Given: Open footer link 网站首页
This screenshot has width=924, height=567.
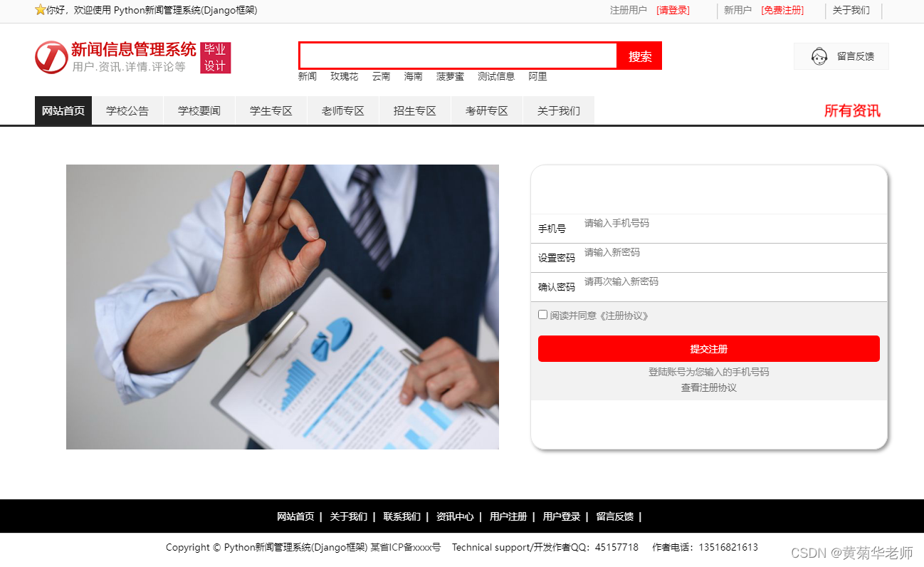Looking at the screenshot, I should click(x=295, y=516).
